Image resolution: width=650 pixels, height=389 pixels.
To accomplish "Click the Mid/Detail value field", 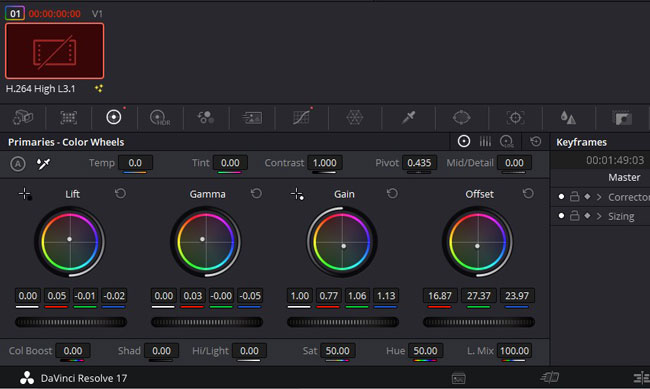I will click(x=514, y=163).
